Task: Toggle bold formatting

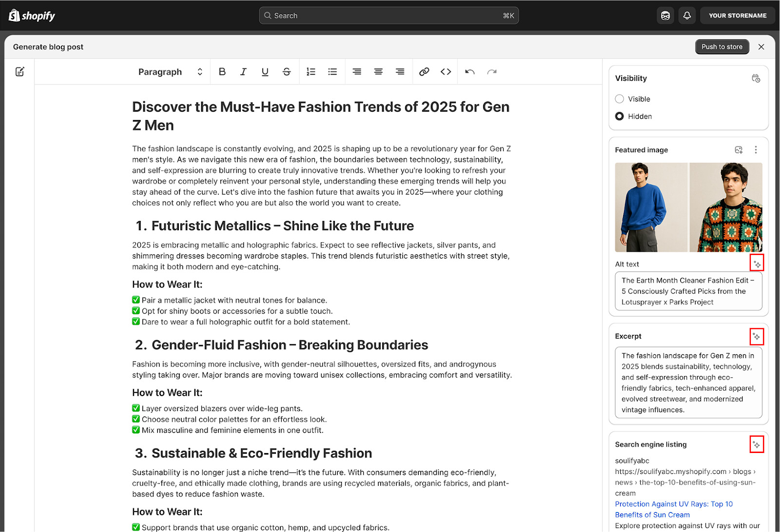Action: pyautogui.click(x=222, y=72)
